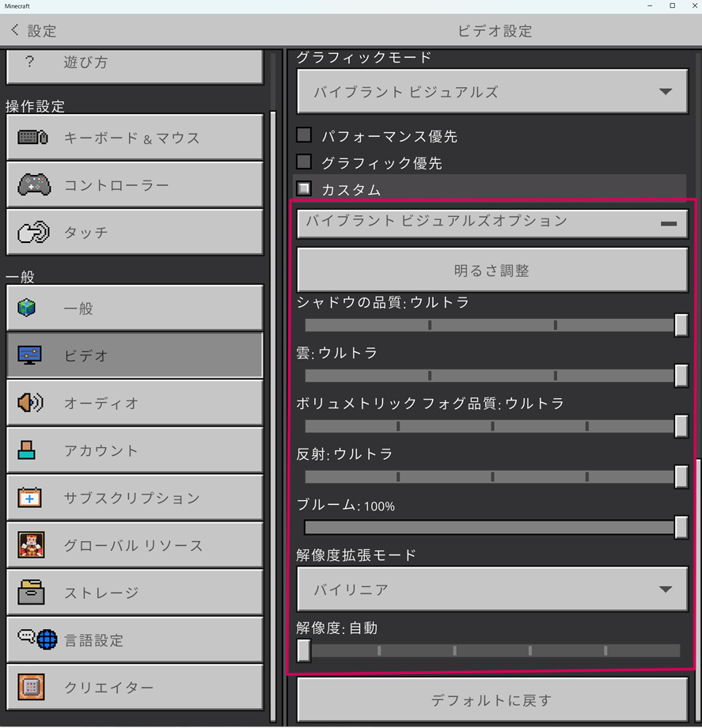Click the 雲 quality slider handle
702x728 pixels.
681,375
